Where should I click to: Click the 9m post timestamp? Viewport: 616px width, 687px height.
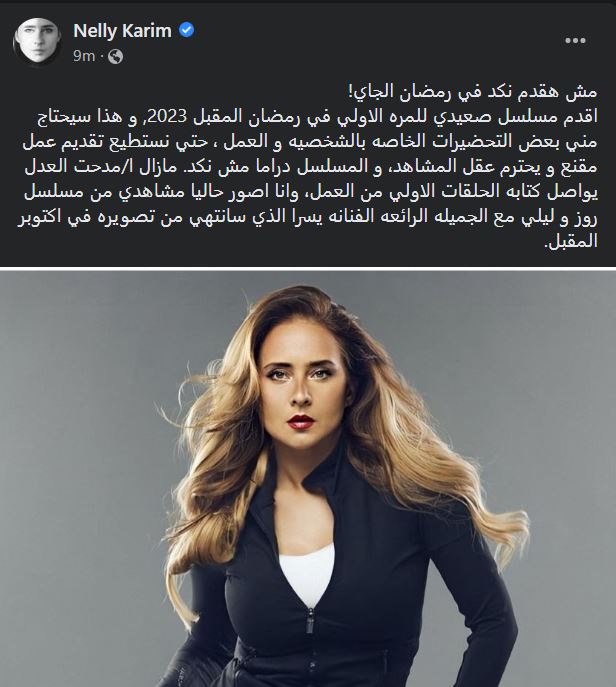pyautogui.click(x=84, y=56)
